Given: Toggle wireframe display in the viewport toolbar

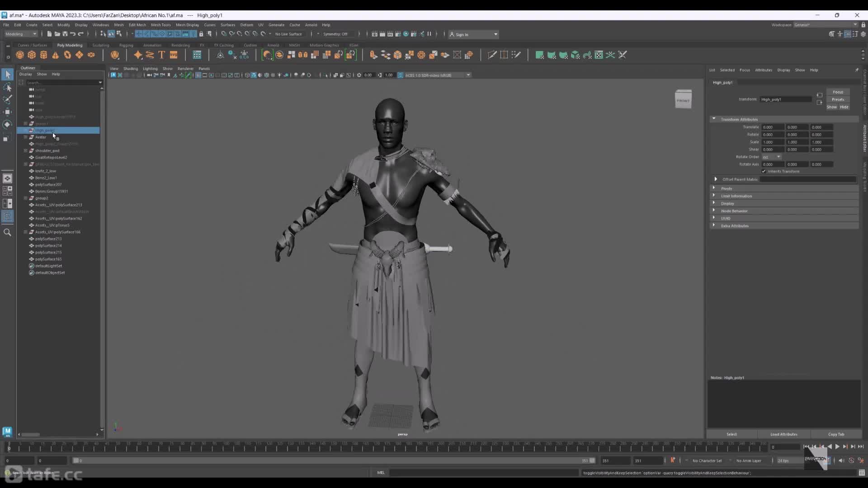Looking at the screenshot, I should [x=247, y=75].
